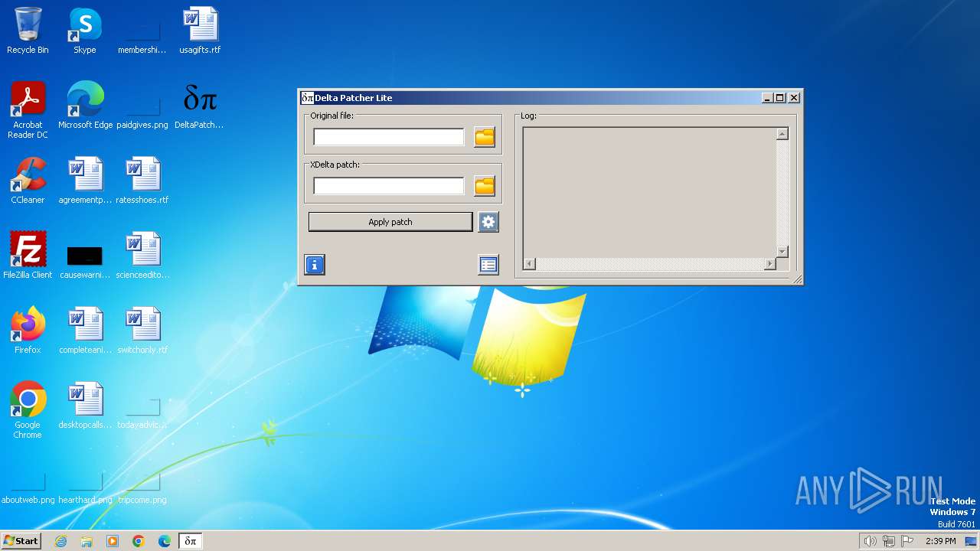Screen dimensions: 980x551
Task: Open Chrome from the taskbar
Action: [x=139, y=541]
